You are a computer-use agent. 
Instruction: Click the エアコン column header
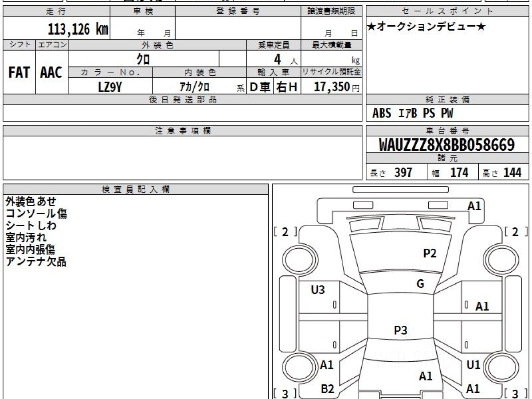pyautogui.click(x=52, y=45)
